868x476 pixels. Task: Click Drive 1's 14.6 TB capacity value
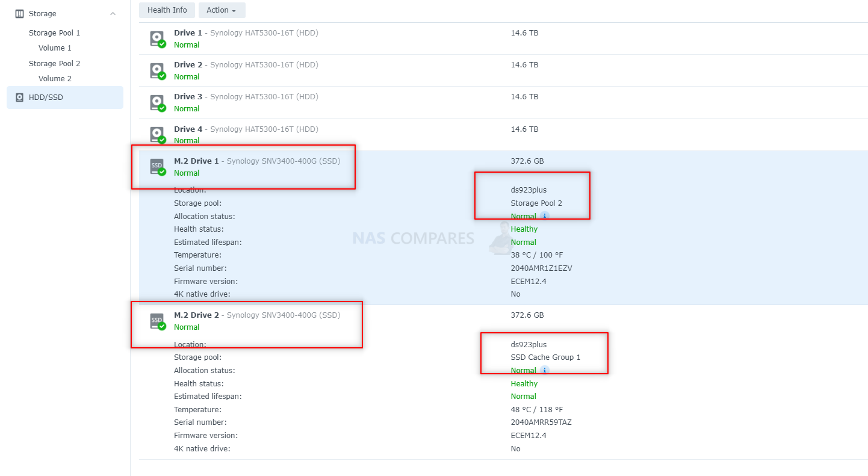(x=524, y=32)
